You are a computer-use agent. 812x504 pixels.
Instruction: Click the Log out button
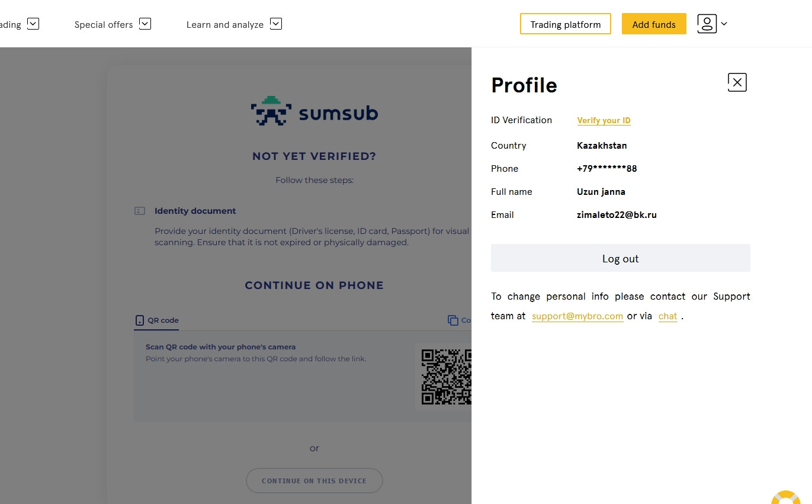click(x=620, y=258)
